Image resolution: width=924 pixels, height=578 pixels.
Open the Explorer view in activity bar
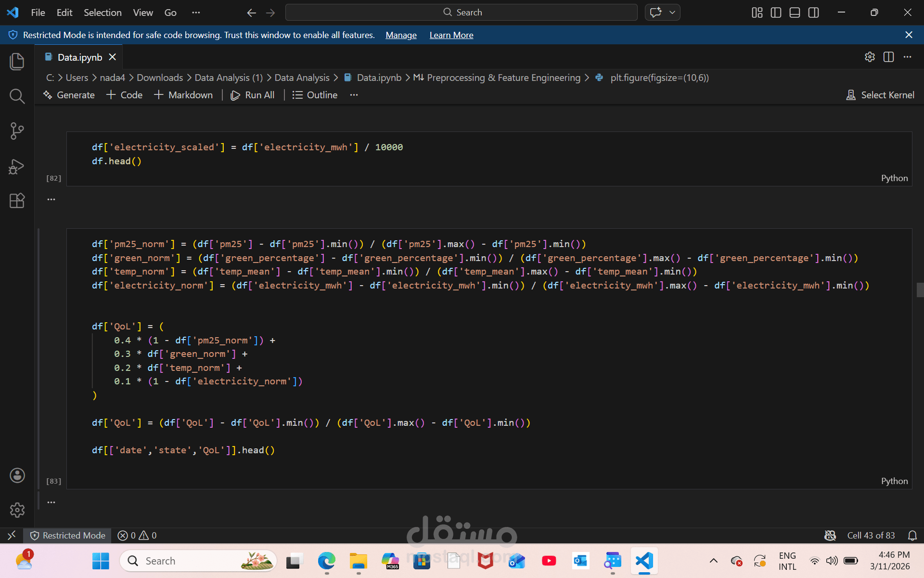pos(17,62)
